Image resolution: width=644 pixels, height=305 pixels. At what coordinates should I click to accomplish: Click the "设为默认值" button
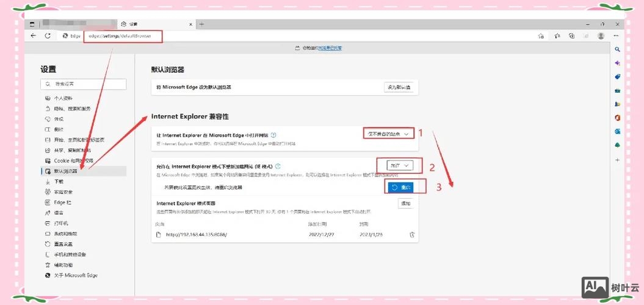[x=399, y=87]
